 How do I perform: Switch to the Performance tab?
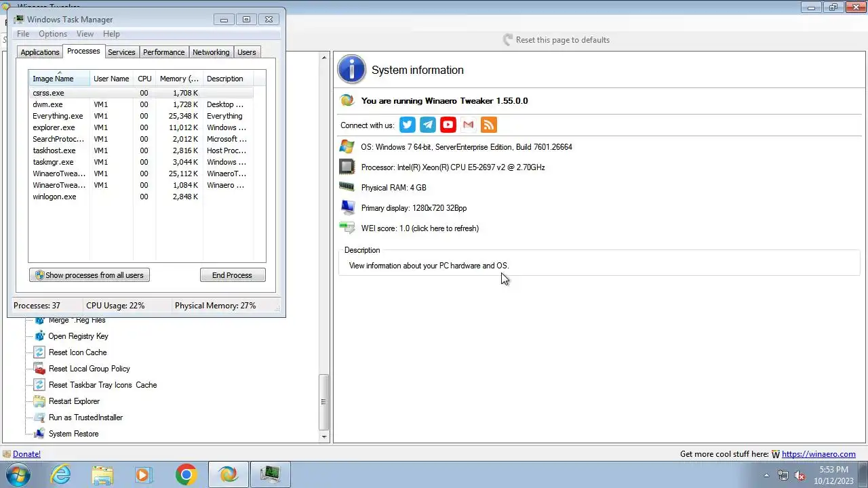[163, 52]
